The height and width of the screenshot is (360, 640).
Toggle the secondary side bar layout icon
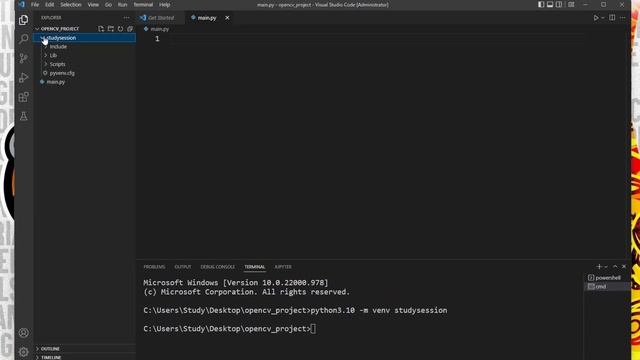pos(559,4)
